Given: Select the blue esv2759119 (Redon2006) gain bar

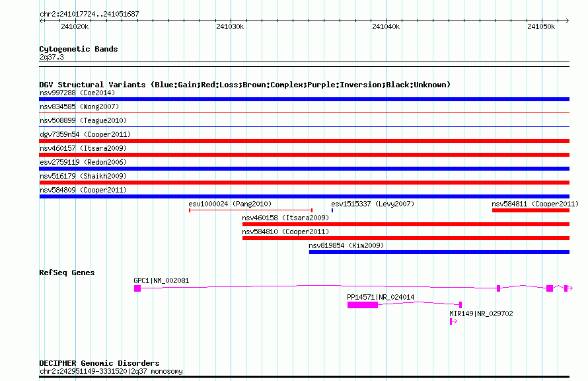Looking at the screenshot, I should (304, 169).
